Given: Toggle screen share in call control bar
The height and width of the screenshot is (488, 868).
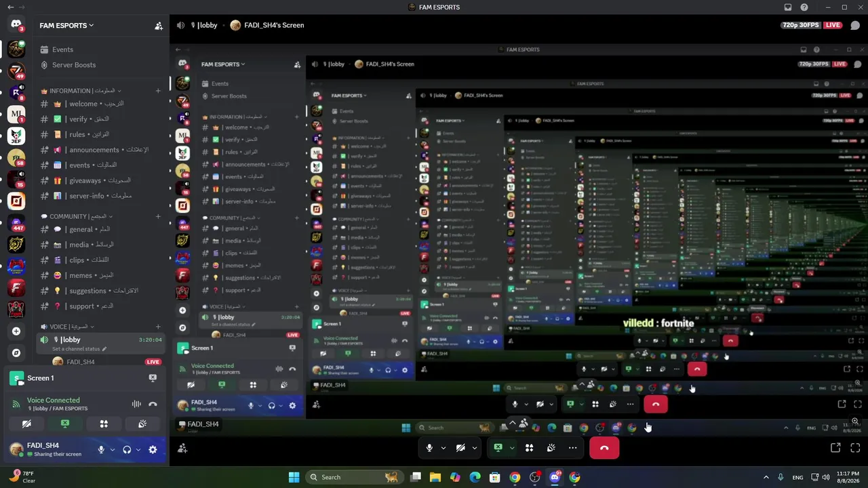Looking at the screenshot, I should [x=498, y=448].
